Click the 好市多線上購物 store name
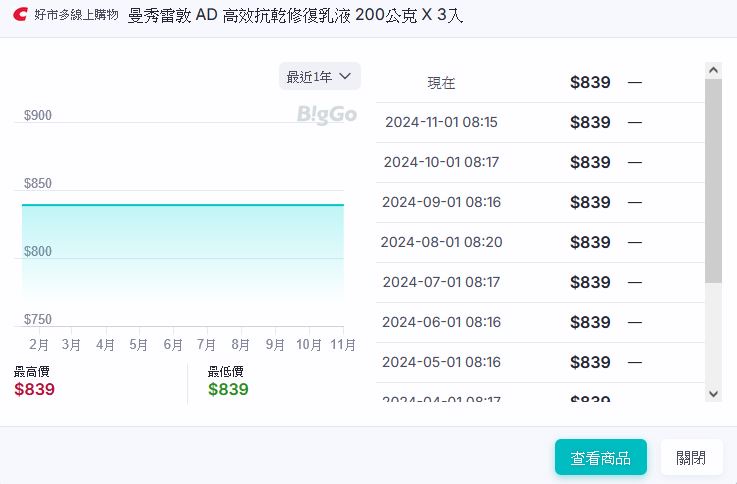This screenshot has width=737, height=484. pos(76,17)
